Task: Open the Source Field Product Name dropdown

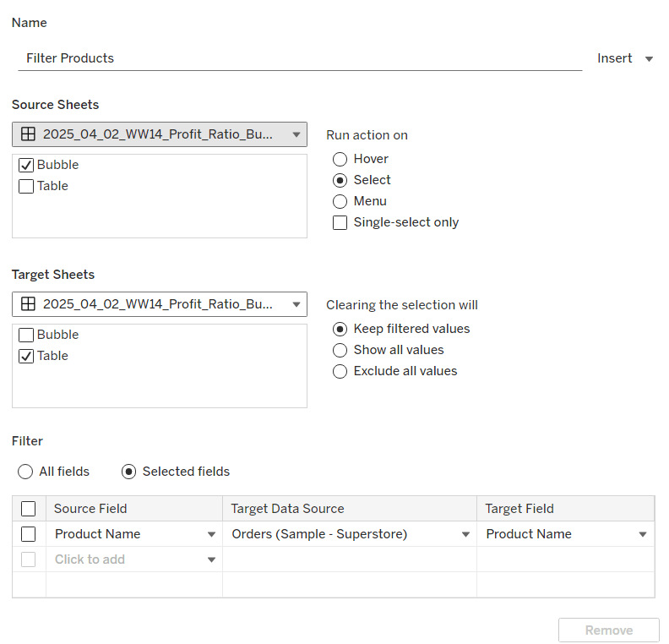Action: click(x=211, y=534)
